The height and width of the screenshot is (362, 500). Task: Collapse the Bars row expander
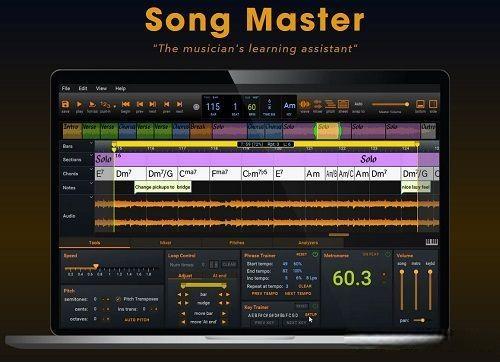91,143
